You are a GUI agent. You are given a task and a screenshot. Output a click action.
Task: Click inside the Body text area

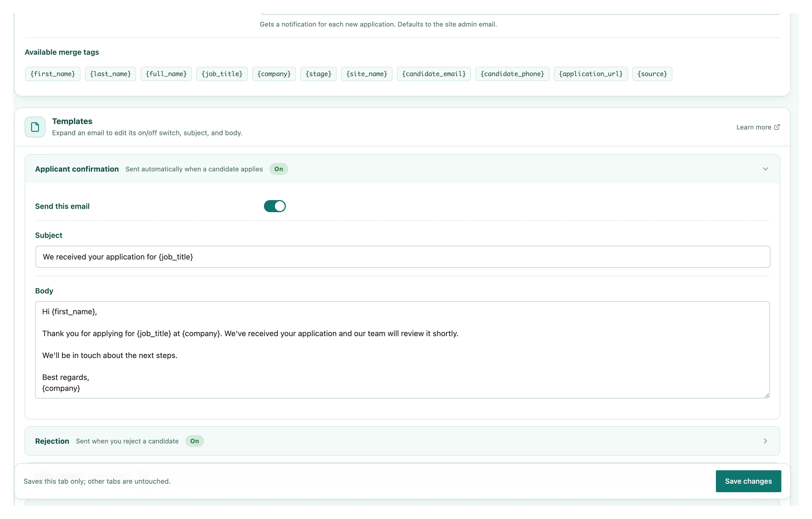click(x=402, y=350)
